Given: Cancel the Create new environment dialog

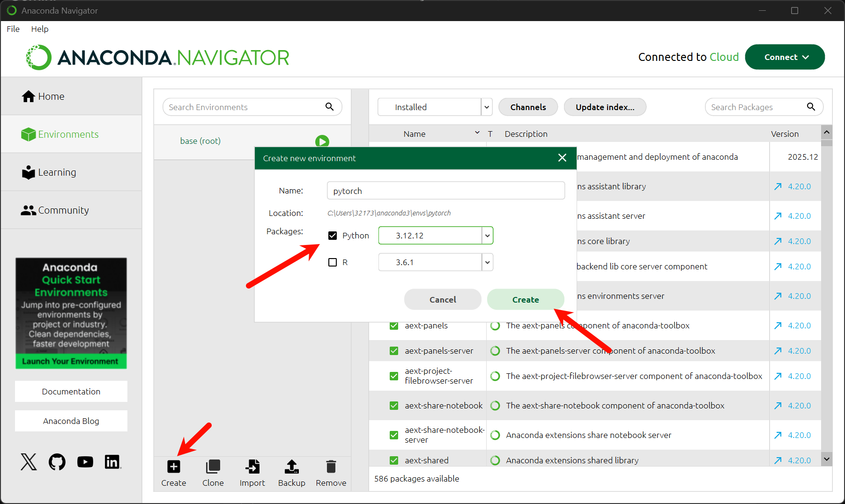Looking at the screenshot, I should (443, 300).
